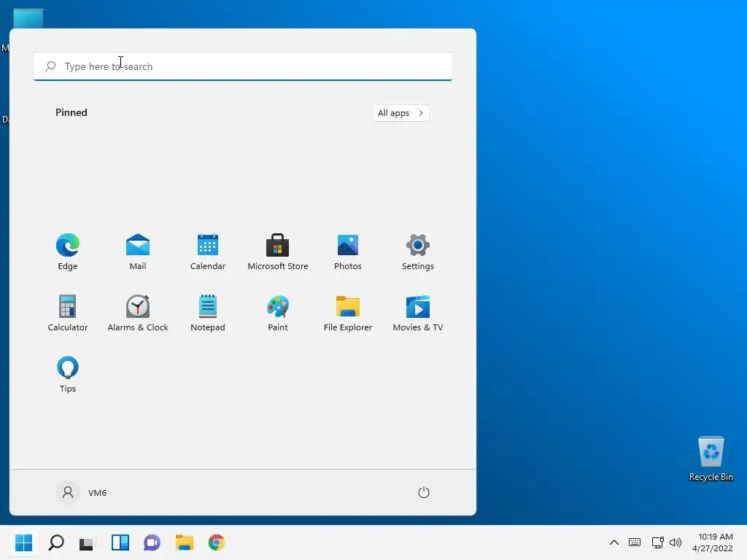Open the VM6 user account menu
747x560 pixels.
82,492
